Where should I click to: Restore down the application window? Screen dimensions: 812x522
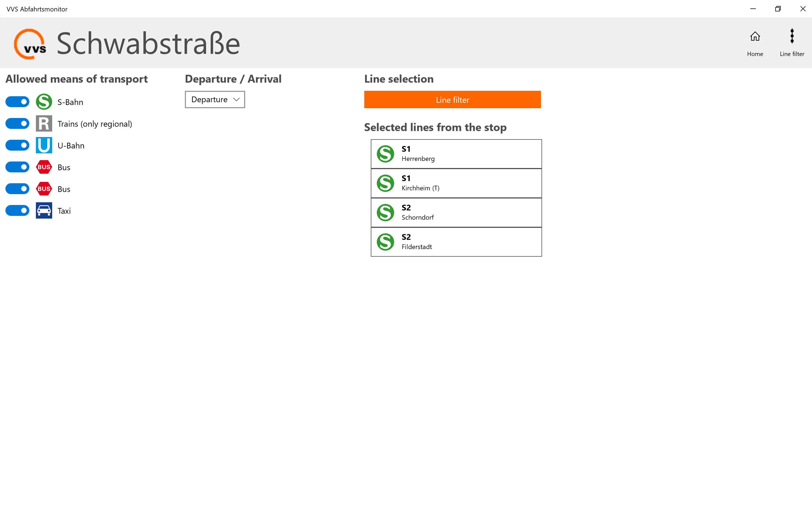[x=778, y=9]
